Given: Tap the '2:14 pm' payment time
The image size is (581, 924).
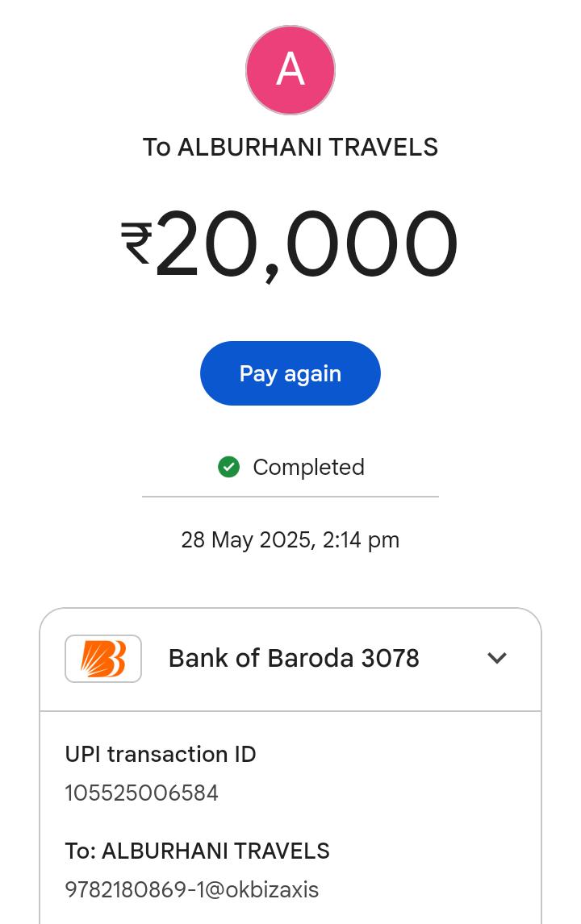Looking at the screenshot, I should [x=361, y=540].
